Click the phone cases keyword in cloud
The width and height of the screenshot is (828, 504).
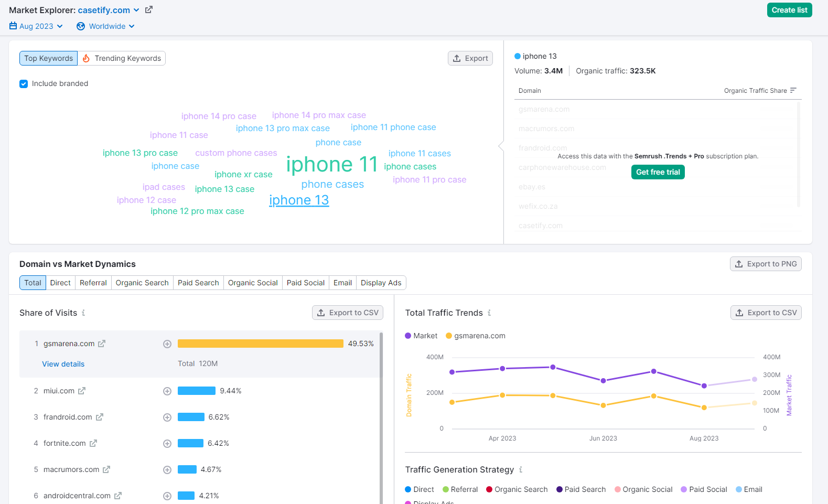coord(332,184)
